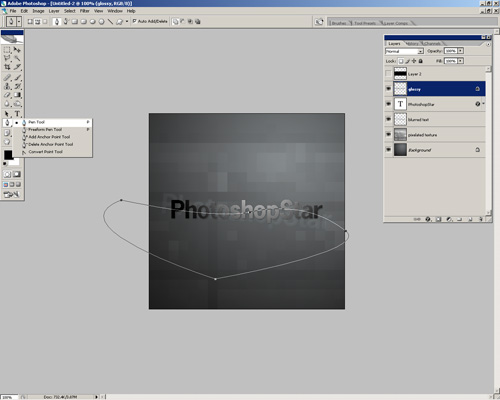Select the History Brush tool
Screen dimensions: 500x400
[x=17, y=86]
